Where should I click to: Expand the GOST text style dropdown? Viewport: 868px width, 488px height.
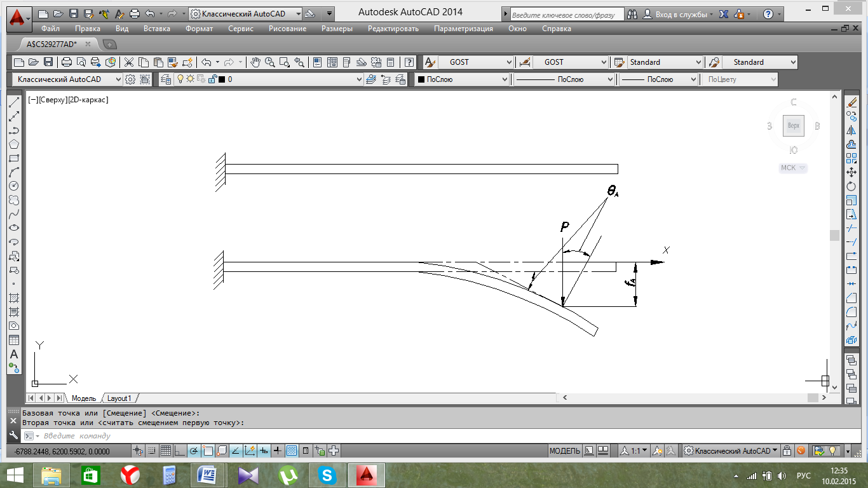[508, 62]
